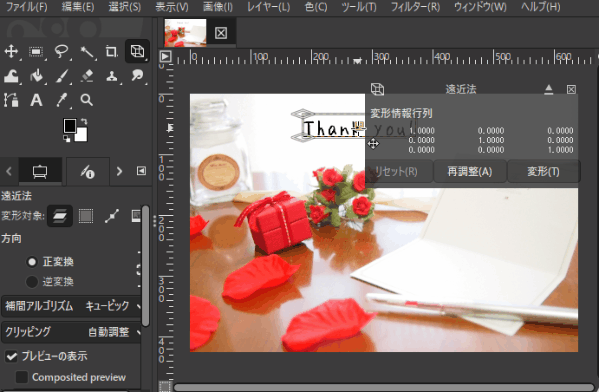Viewport: 599px width, 392px height.
Task: Click the detach triangle icon on 遠近法 dialog
Action: pos(549,89)
